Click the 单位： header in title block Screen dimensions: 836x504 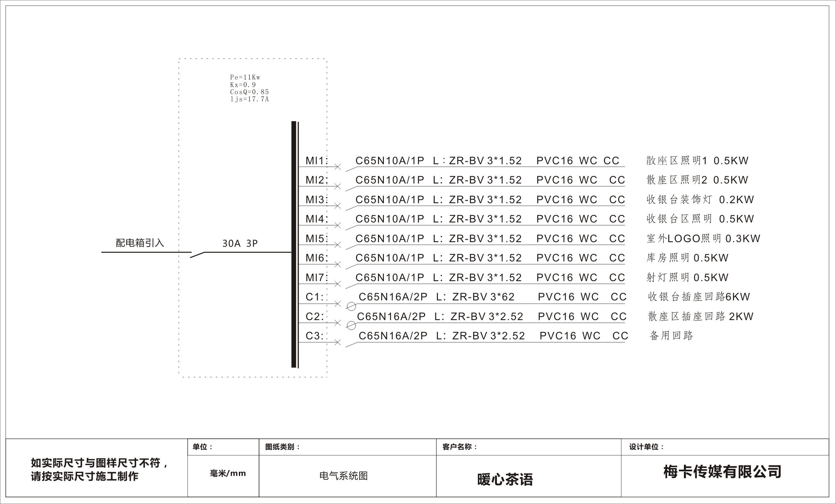pos(203,447)
